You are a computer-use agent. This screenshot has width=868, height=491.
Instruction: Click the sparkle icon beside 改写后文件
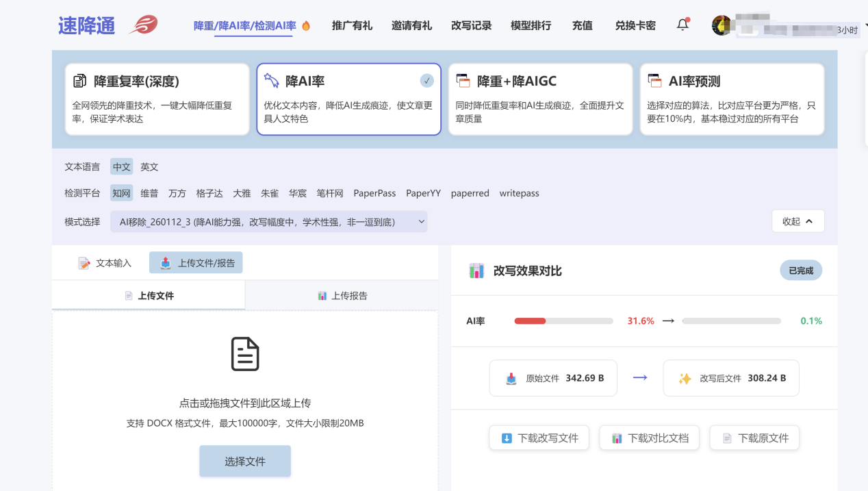pyautogui.click(x=685, y=379)
